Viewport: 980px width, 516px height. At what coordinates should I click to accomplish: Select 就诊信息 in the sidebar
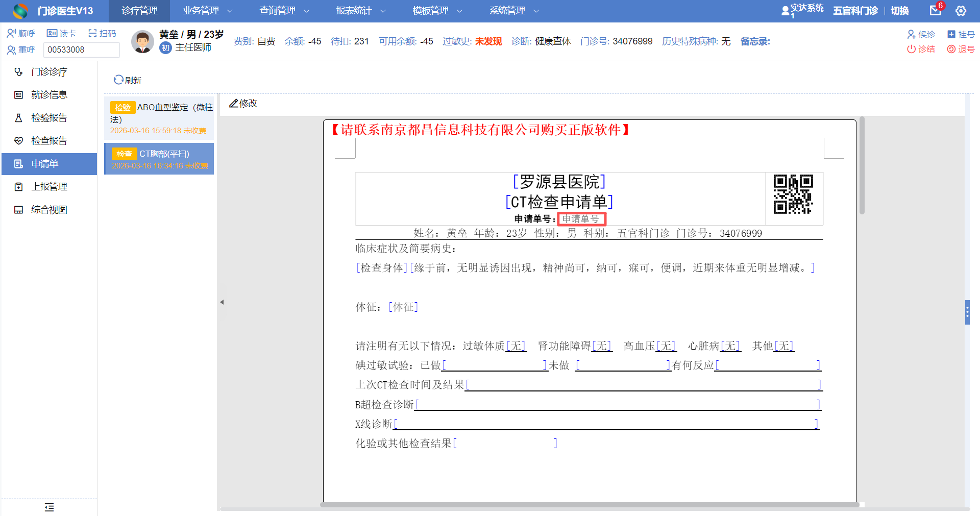point(50,95)
